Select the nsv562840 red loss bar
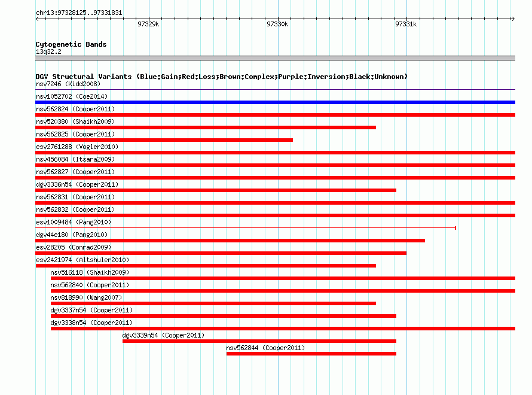 [x=283, y=291]
